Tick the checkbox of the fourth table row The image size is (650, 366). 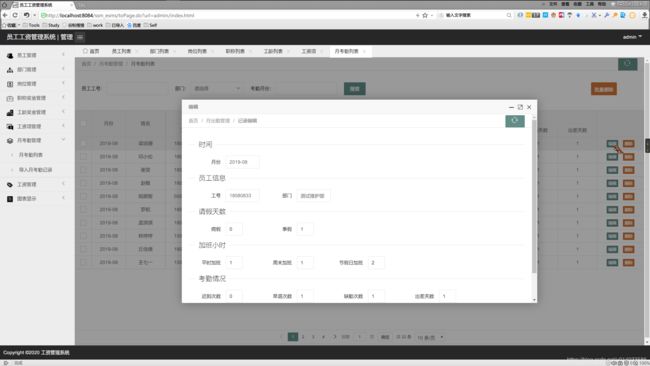click(84, 183)
